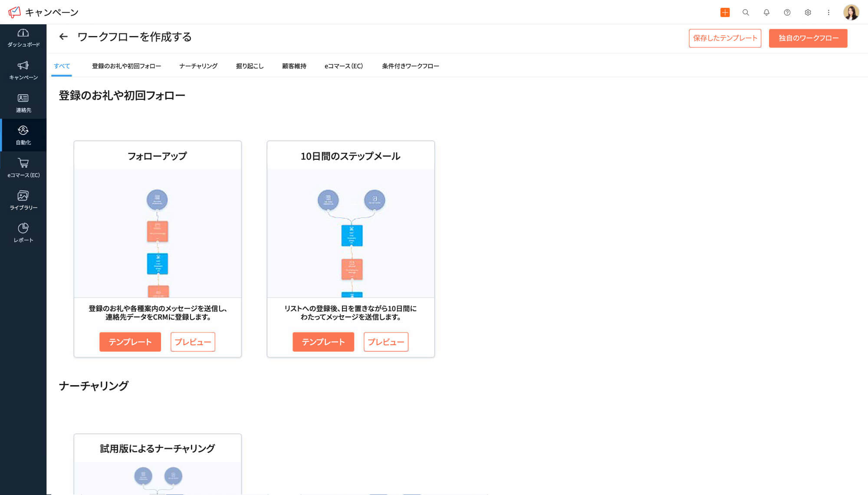The height and width of the screenshot is (495, 868).
Task: Click the ナーチャリング section heading
Action: coord(94,386)
